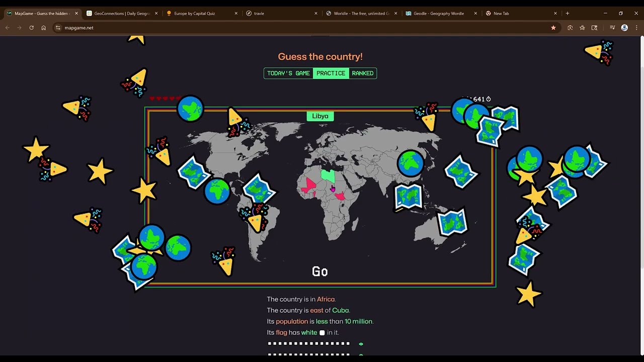Reload the MapGame page

pos(31,28)
